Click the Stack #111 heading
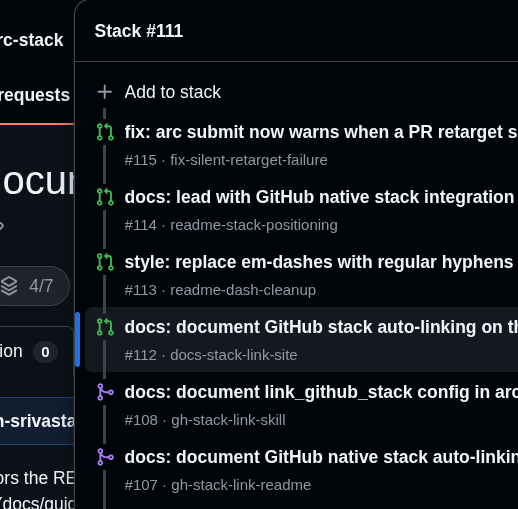The height and width of the screenshot is (509, 518). pos(139,31)
